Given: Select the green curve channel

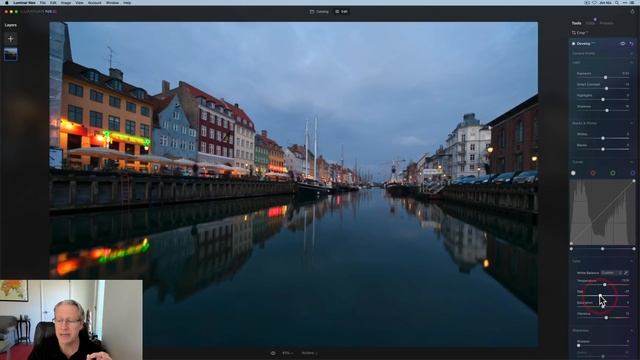Looking at the screenshot, I should pyautogui.click(x=613, y=173).
